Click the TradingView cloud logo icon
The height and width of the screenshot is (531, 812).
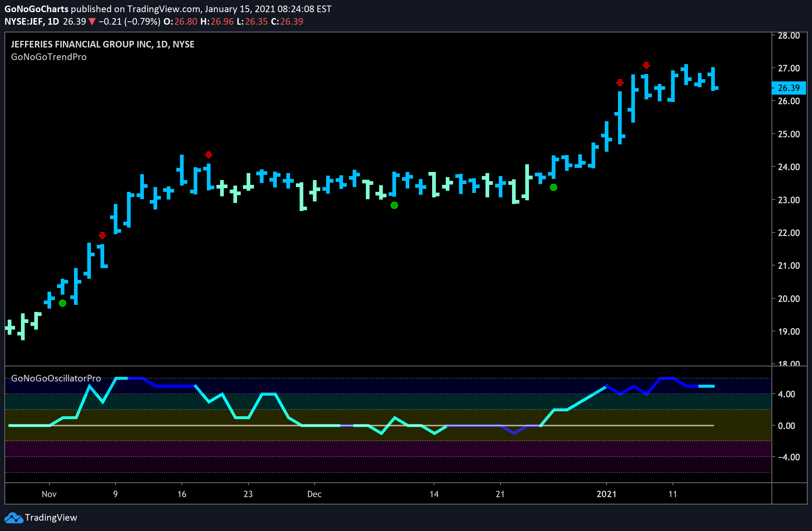pyautogui.click(x=13, y=518)
